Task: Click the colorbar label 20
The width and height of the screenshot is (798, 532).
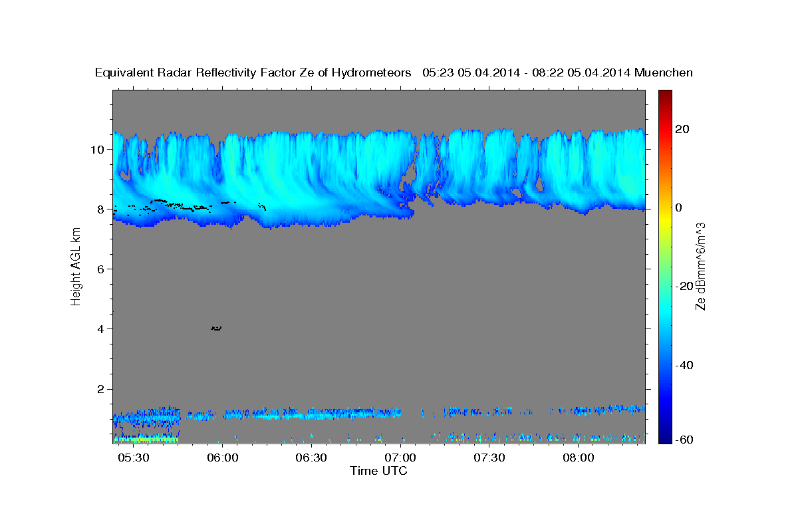Action: click(684, 129)
